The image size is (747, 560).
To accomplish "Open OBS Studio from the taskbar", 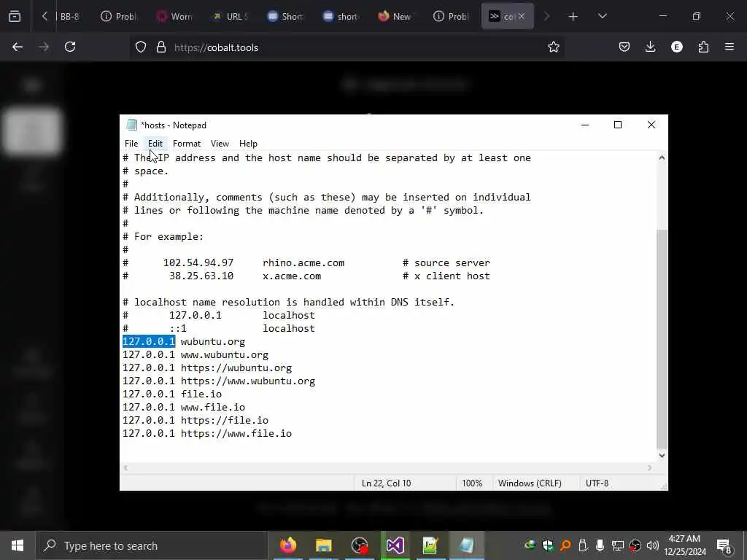I will click(x=359, y=545).
